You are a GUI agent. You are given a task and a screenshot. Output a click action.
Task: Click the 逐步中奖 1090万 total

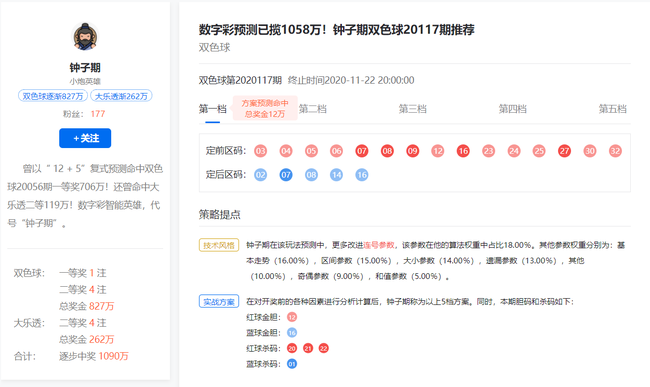94,356
